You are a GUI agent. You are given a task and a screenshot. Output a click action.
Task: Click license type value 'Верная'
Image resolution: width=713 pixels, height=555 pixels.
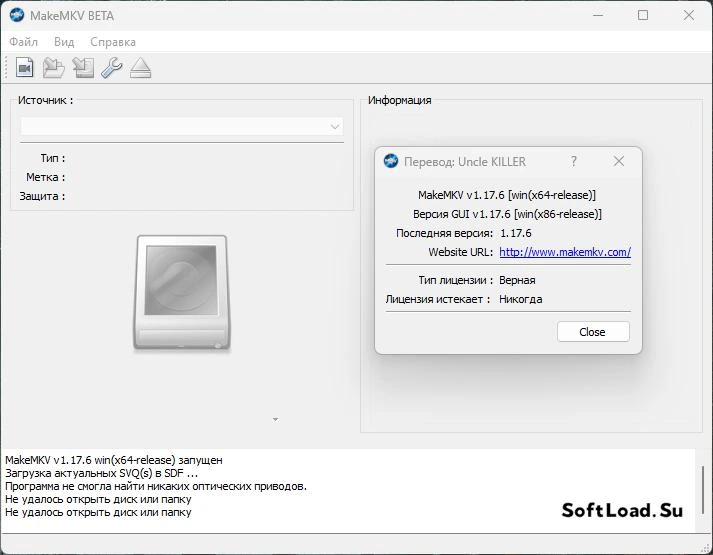coord(517,280)
